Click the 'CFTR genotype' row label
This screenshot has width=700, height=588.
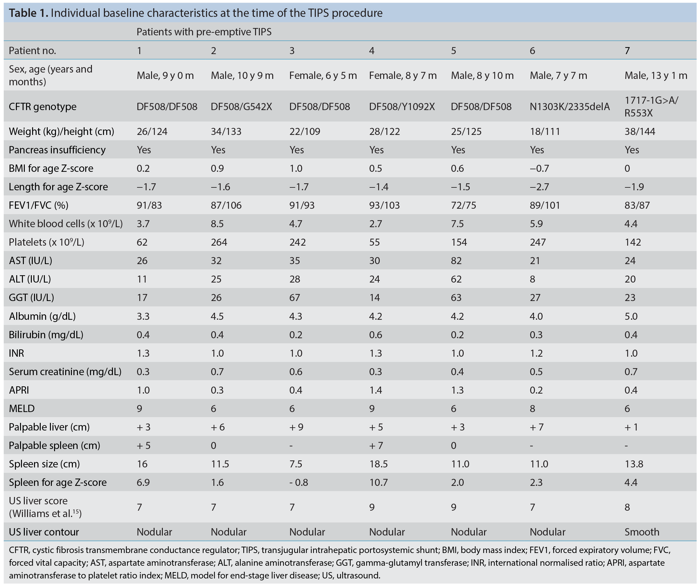coord(43,106)
